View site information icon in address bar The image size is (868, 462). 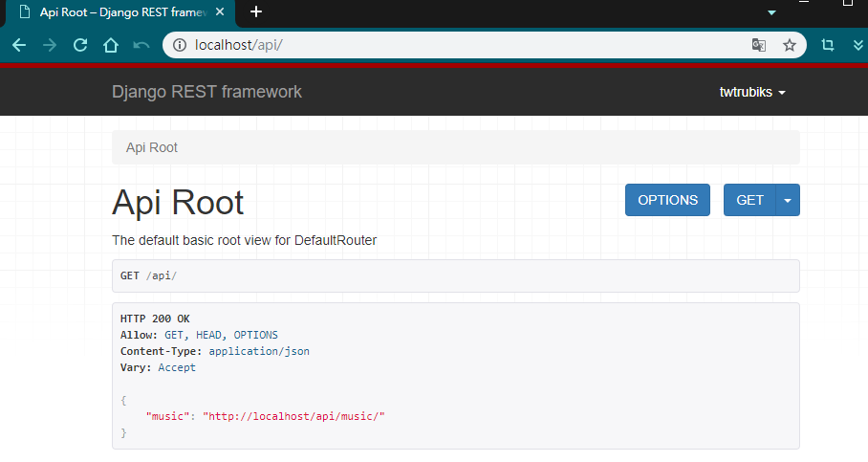[180, 45]
